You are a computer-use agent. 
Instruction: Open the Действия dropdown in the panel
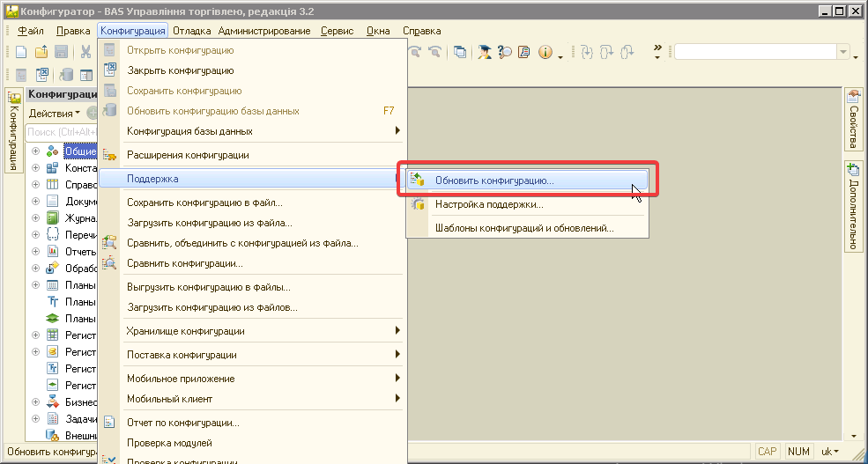click(x=54, y=114)
